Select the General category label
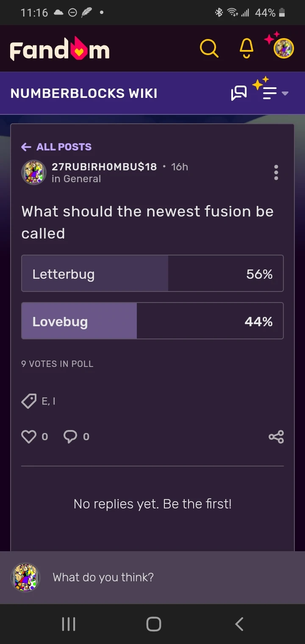305x644 pixels. (x=76, y=179)
